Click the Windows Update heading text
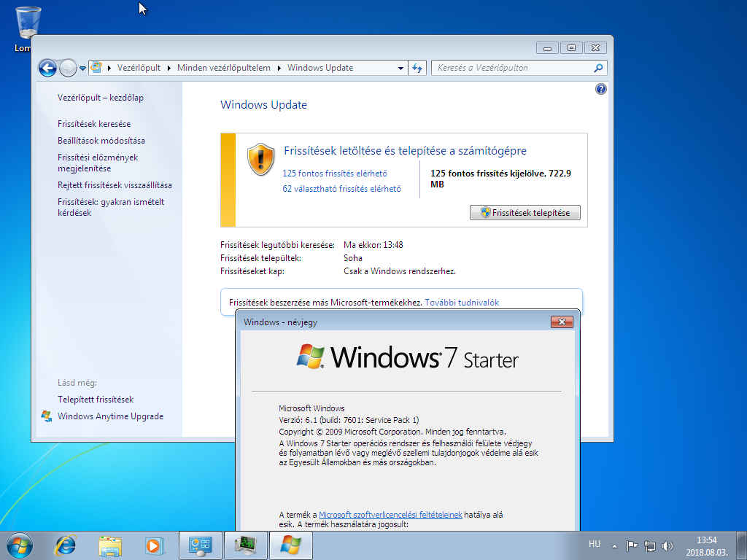The width and height of the screenshot is (747, 560). (x=263, y=105)
